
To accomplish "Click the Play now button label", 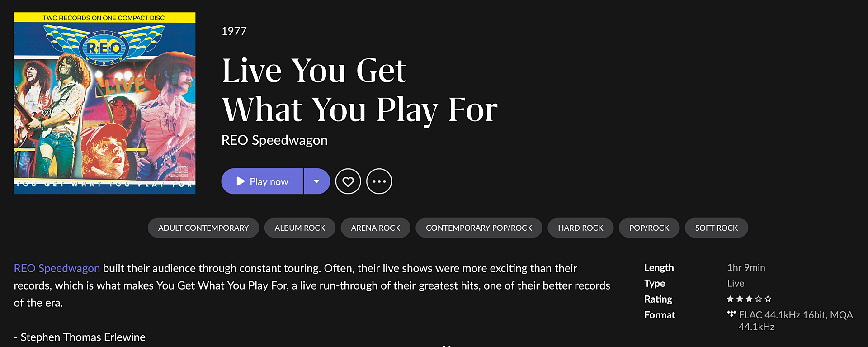I will (x=269, y=181).
